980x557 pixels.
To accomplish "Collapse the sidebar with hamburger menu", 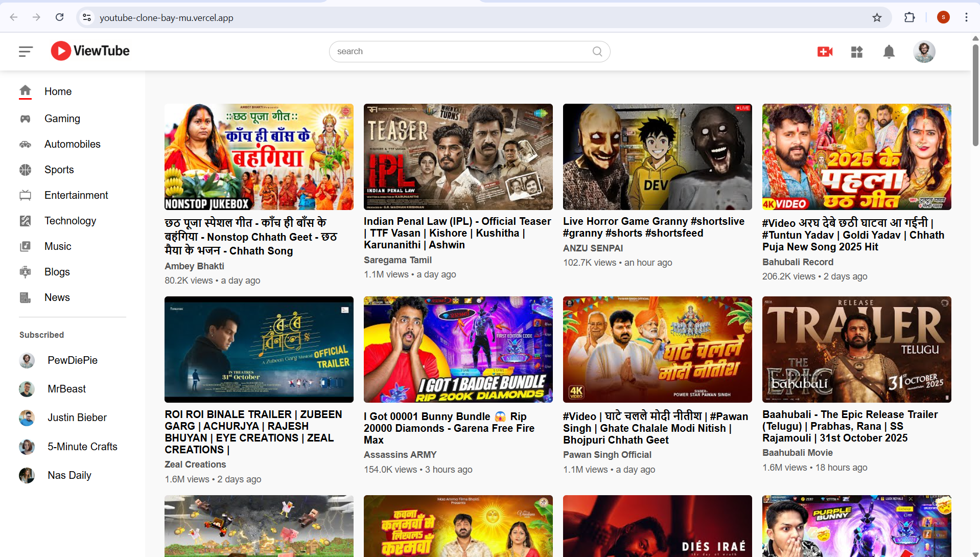I will (25, 51).
